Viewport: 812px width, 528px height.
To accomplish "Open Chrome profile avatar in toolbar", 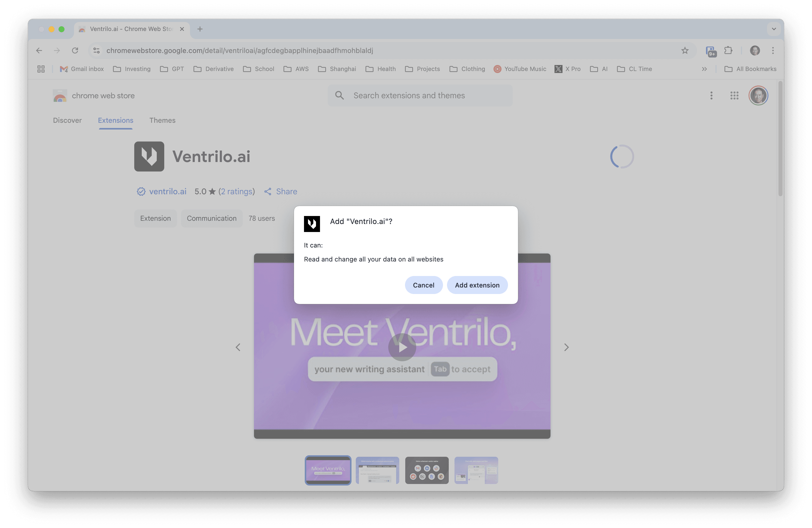I will click(755, 50).
